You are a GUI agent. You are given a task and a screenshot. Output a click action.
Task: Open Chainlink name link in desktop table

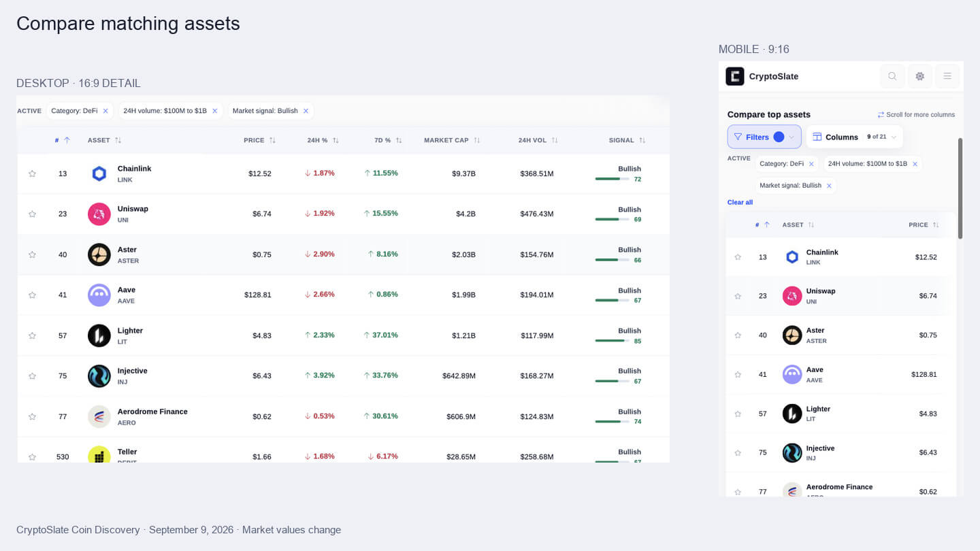click(134, 169)
